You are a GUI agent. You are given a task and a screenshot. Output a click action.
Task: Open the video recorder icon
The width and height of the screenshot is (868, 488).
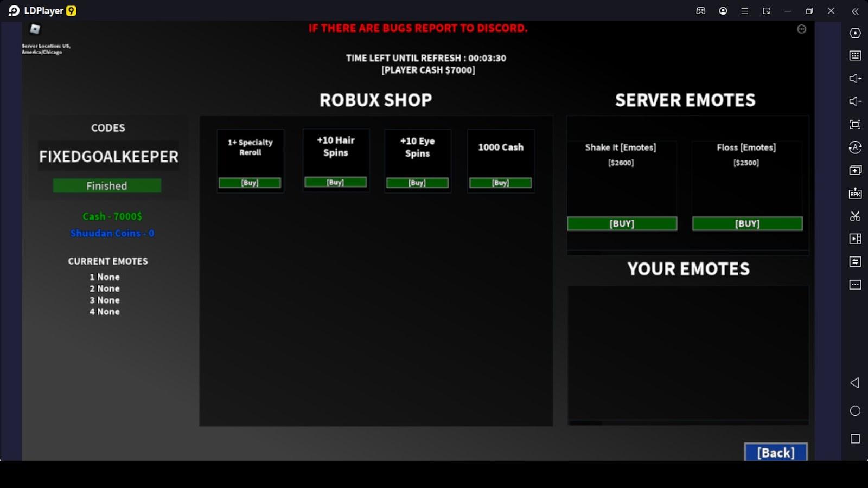855,239
